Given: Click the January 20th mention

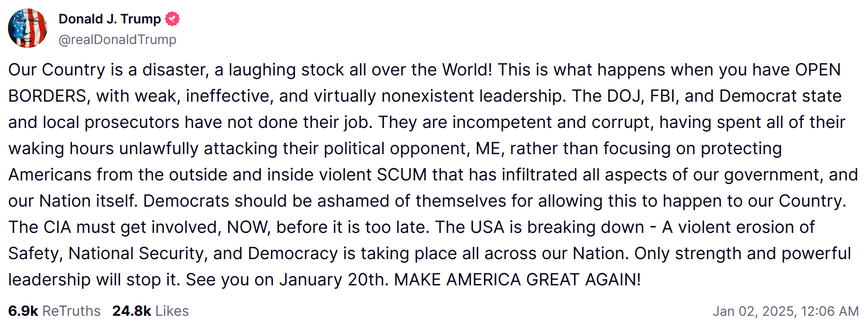Looking at the screenshot, I should pos(334,280).
